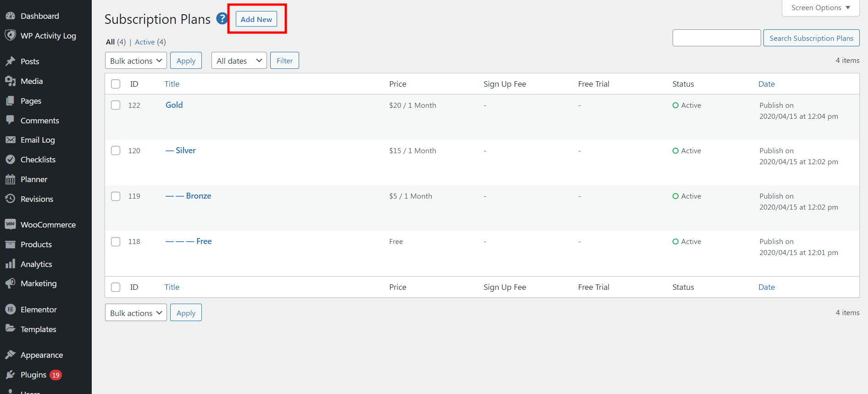Sort by the Date column header
The width and height of the screenshot is (868, 394).
point(767,84)
